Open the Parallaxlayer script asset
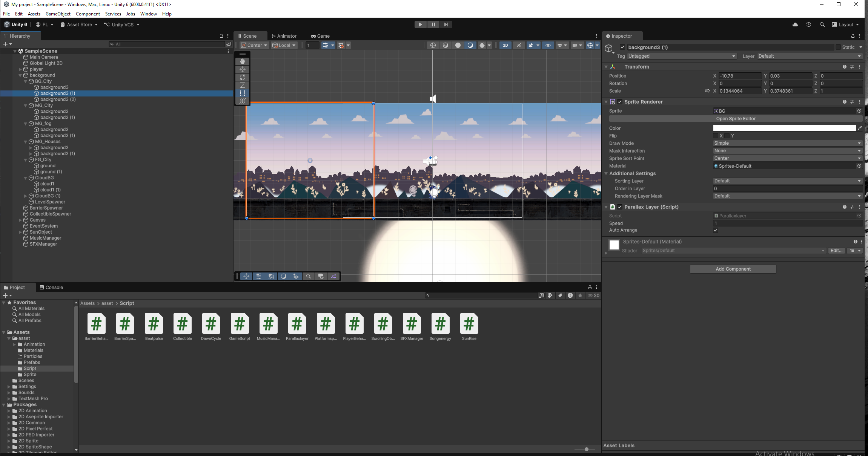Viewport: 868px width, 456px height. click(x=297, y=327)
